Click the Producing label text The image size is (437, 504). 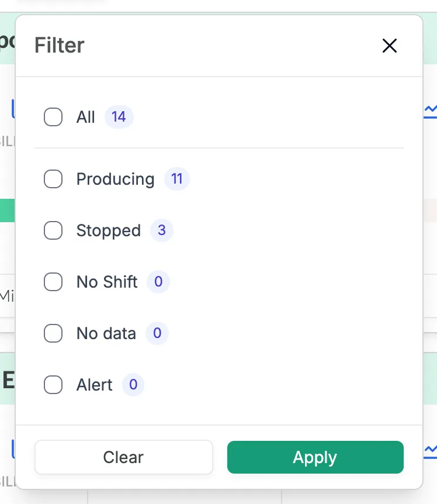(x=116, y=179)
